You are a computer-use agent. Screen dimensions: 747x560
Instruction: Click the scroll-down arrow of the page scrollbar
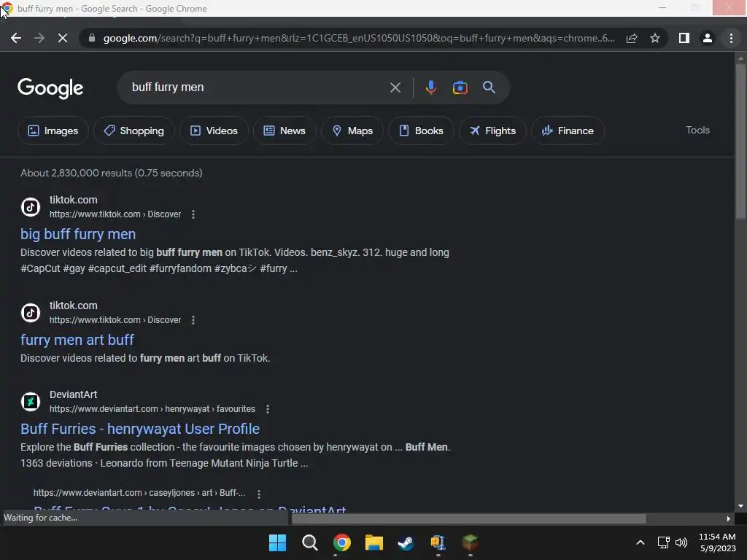click(740, 506)
